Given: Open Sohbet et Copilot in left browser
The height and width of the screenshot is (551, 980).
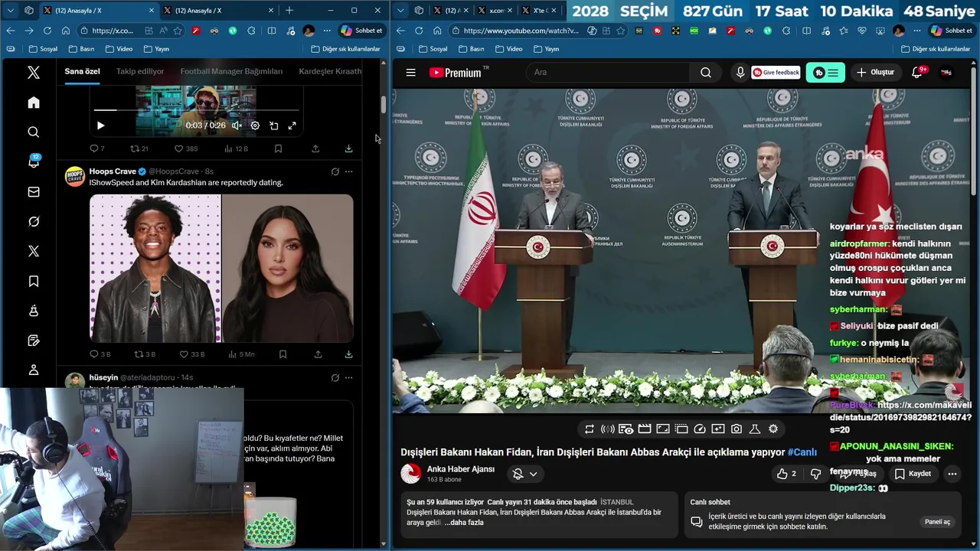Looking at the screenshot, I should [x=361, y=31].
